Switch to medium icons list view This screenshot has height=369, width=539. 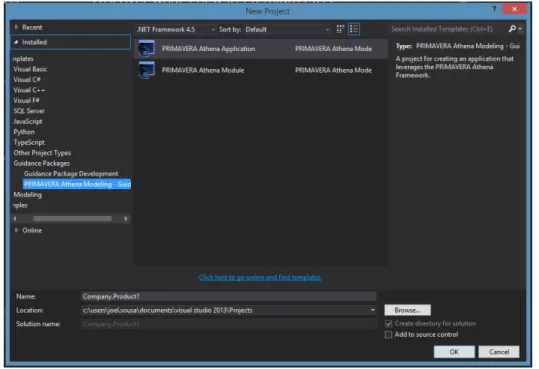point(354,29)
